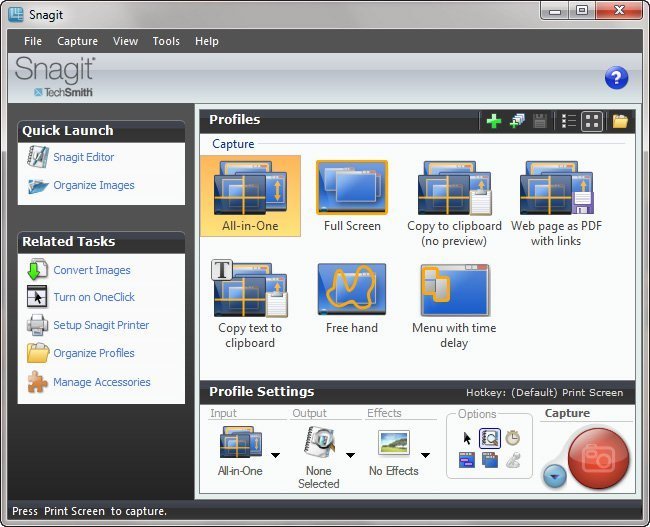The height and width of the screenshot is (527, 650).
Task: Expand the Effects dropdown arrow
Action: click(425, 456)
